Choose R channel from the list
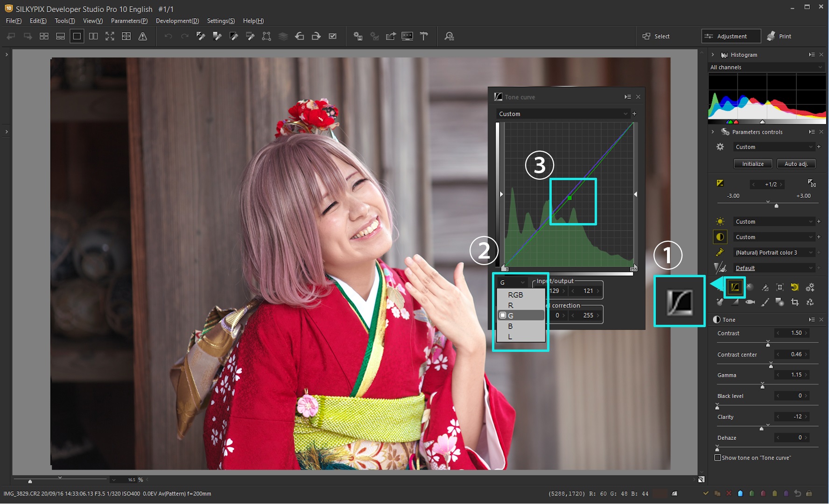 tap(521, 305)
